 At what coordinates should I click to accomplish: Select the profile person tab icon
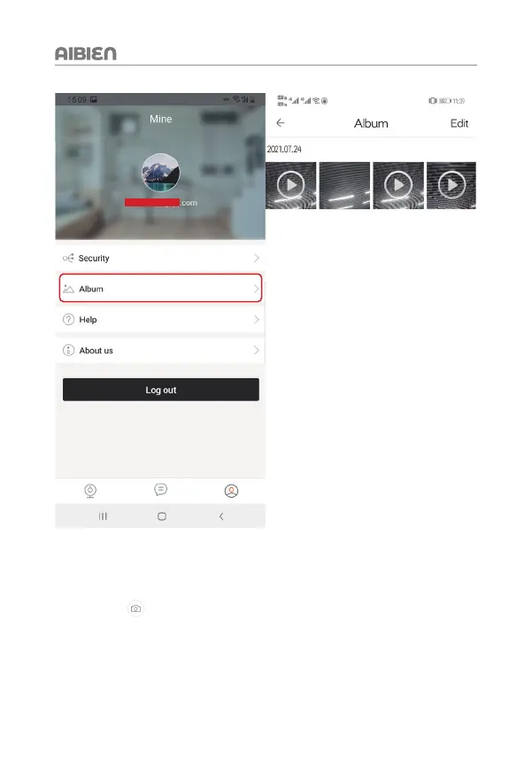pos(231,491)
